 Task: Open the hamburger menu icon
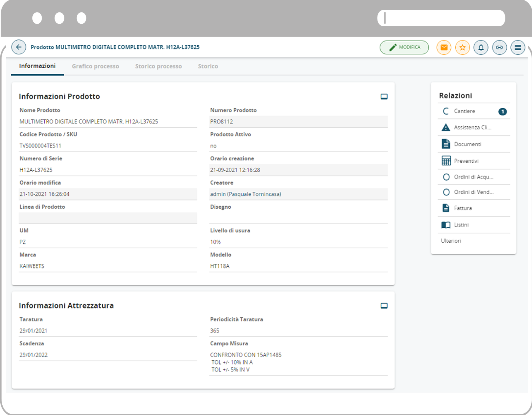click(518, 47)
